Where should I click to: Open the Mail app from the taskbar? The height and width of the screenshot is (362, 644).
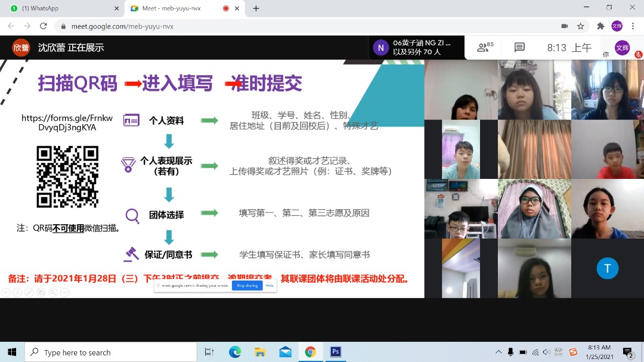pos(286,352)
